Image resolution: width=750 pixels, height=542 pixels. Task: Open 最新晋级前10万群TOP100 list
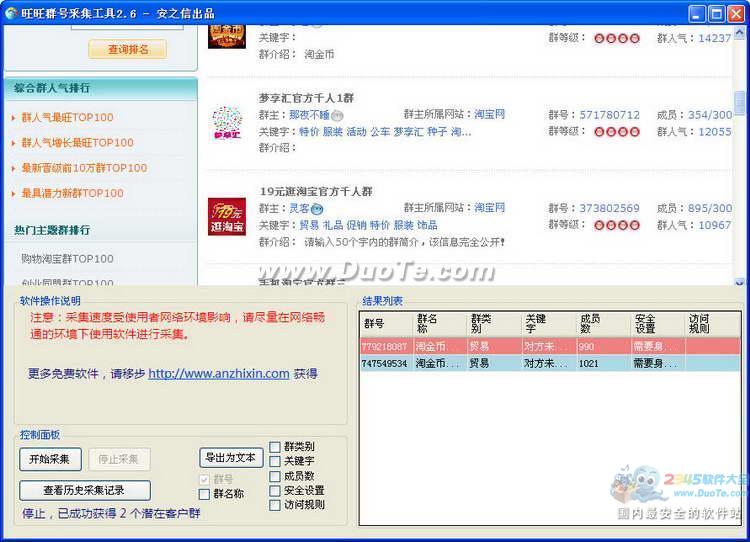pyautogui.click(x=84, y=168)
